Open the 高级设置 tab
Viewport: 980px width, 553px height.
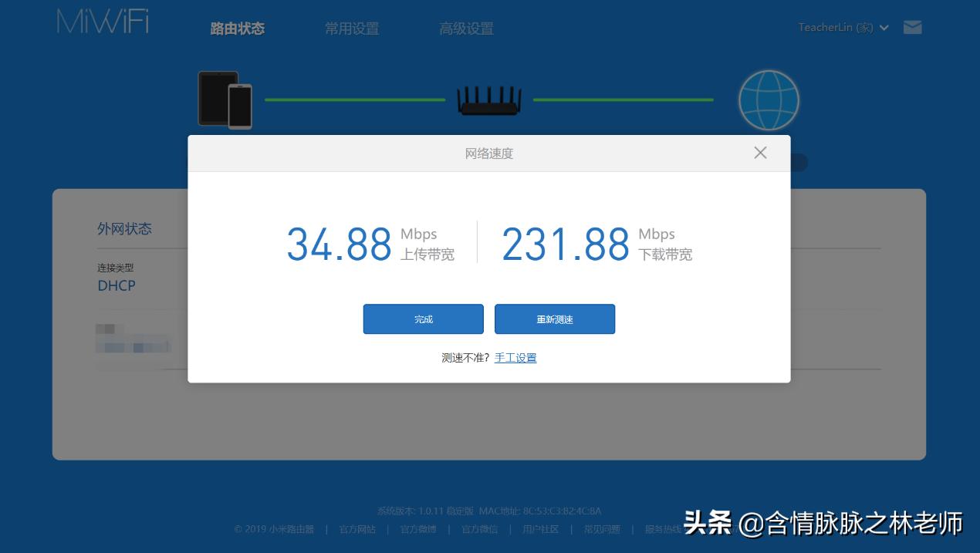coord(466,29)
